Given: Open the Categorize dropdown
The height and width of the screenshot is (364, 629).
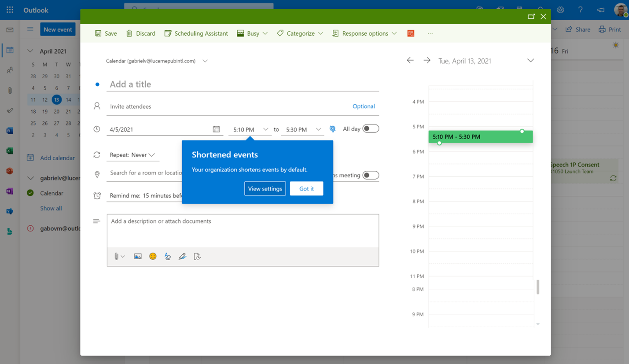Looking at the screenshot, I should [299, 33].
